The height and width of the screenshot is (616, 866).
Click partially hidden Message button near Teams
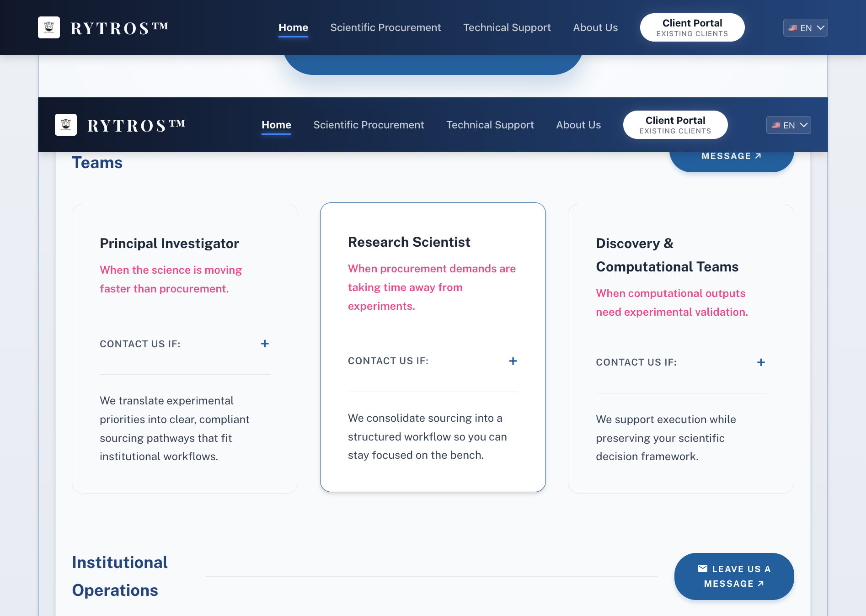click(x=732, y=161)
